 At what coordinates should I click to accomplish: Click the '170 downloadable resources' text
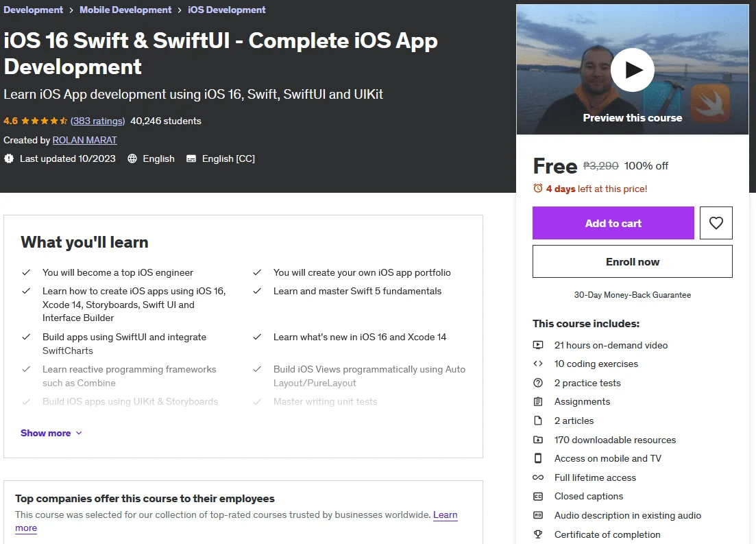pyautogui.click(x=615, y=440)
